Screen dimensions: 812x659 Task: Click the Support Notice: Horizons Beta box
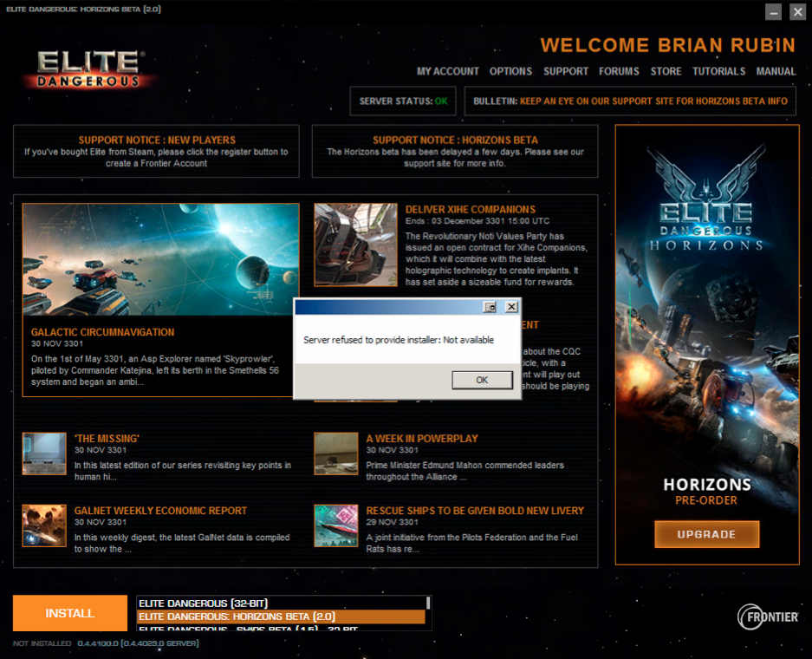pos(455,151)
